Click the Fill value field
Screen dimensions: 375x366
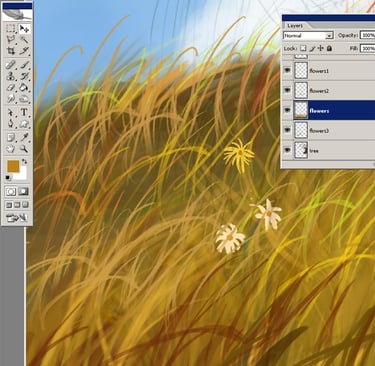click(x=367, y=49)
